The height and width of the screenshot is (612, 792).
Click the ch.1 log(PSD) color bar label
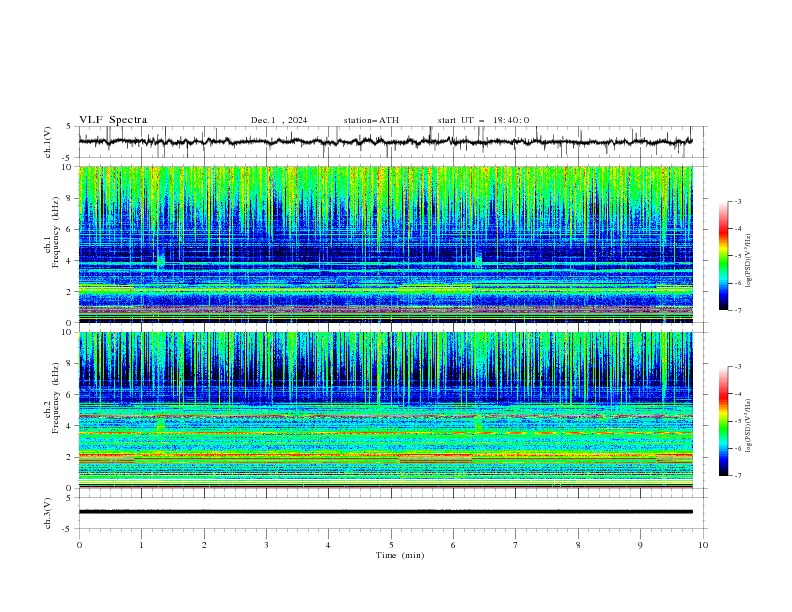click(x=749, y=261)
